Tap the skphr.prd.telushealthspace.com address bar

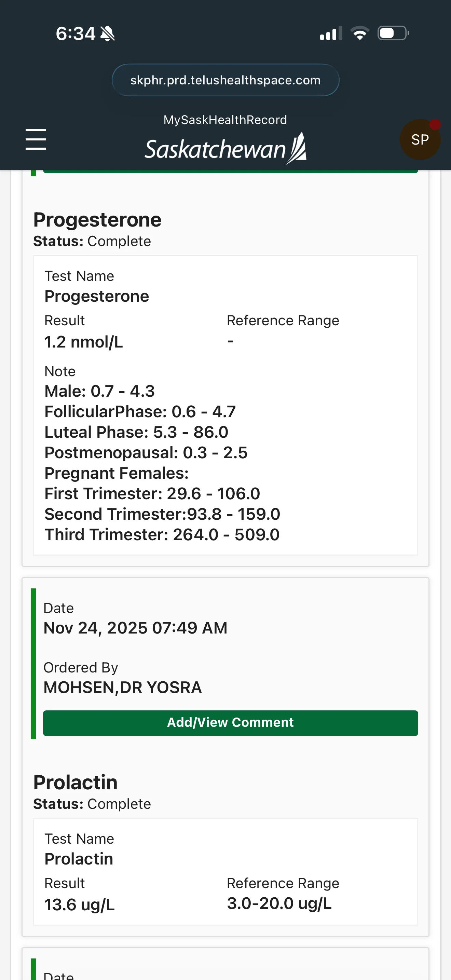(225, 80)
